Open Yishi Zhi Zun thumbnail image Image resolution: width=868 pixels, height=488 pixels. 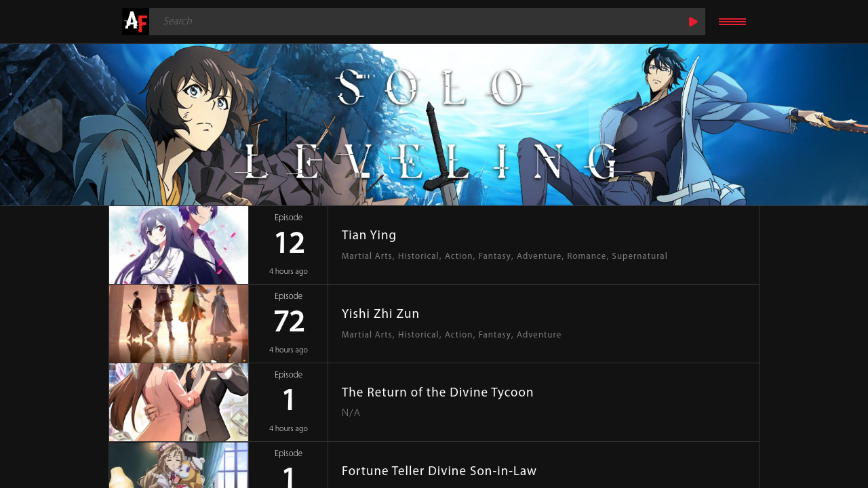click(179, 323)
